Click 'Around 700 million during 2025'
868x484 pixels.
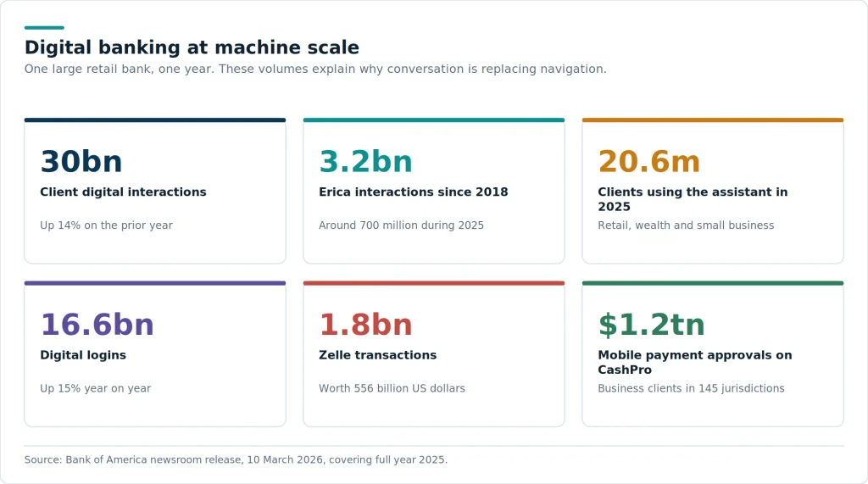(x=401, y=225)
